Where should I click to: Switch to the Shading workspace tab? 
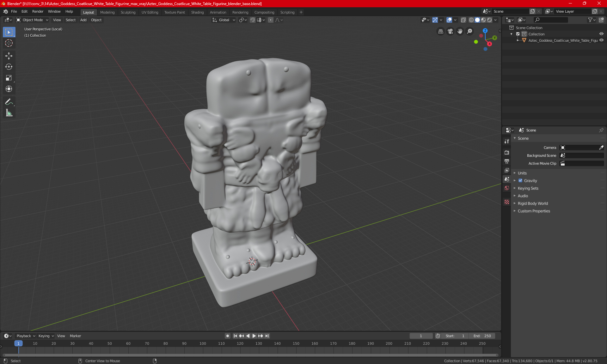(x=197, y=12)
